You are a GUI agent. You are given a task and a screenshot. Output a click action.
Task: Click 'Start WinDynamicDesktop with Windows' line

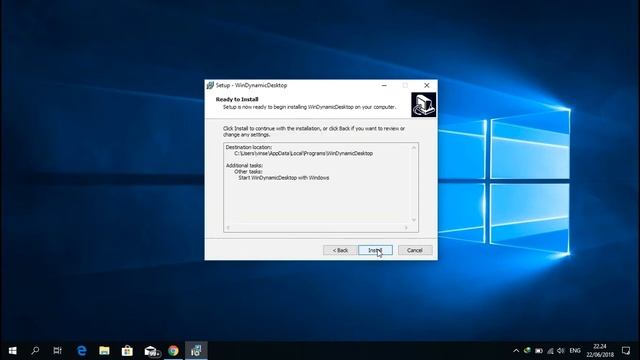(x=284, y=178)
